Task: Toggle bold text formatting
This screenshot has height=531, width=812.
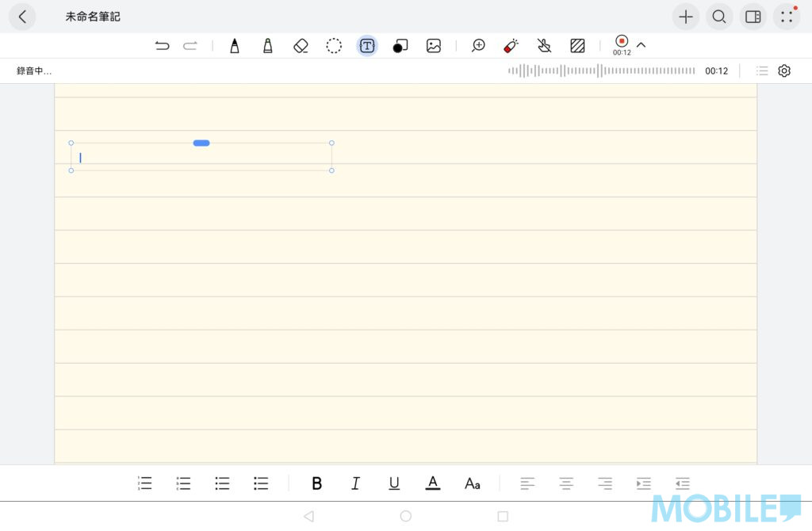Action: click(317, 483)
